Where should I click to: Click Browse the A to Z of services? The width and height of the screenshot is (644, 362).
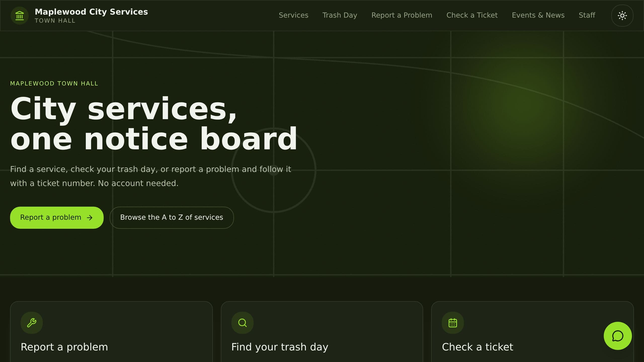pyautogui.click(x=172, y=217)
